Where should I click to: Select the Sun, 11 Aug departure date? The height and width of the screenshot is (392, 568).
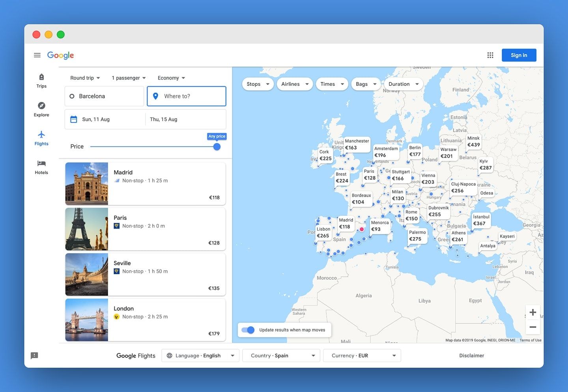coord(96,119)
